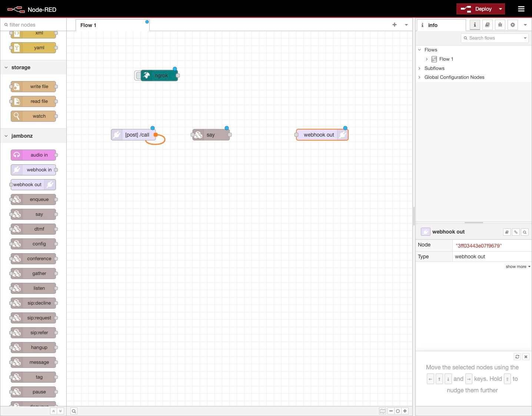Open the Deploy options dropdown arrow

click(501, 9)
